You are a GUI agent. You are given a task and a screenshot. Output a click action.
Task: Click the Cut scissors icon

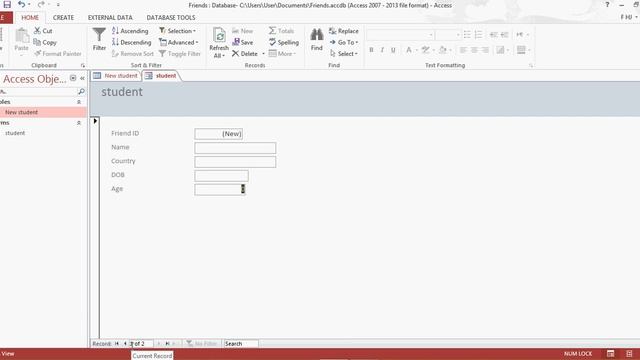(37, 31)
